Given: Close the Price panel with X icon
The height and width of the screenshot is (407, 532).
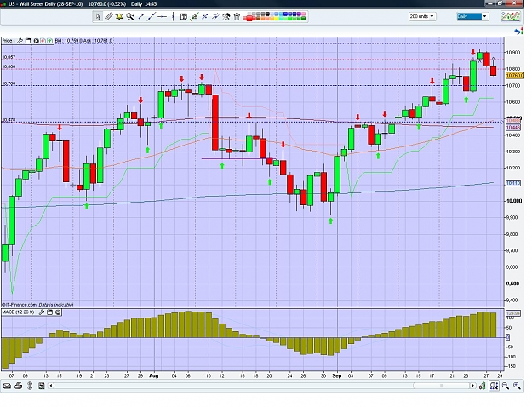Looking at the screenshot, I should (x=36, y=41).
